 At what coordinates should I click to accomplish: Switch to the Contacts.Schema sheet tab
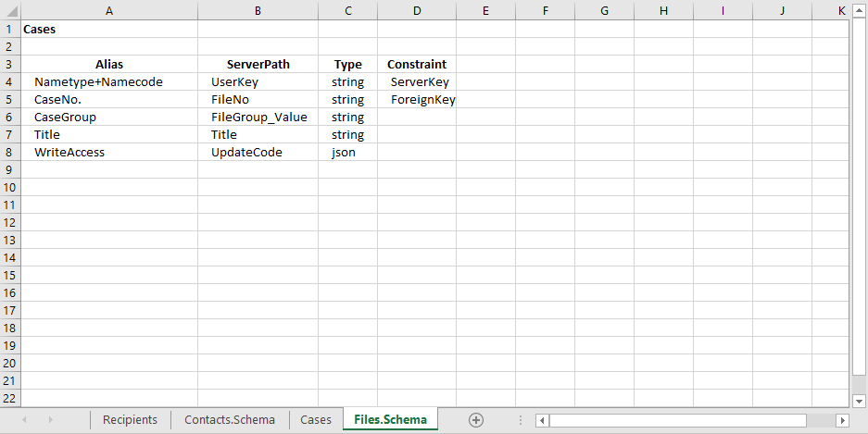point(230,419)
